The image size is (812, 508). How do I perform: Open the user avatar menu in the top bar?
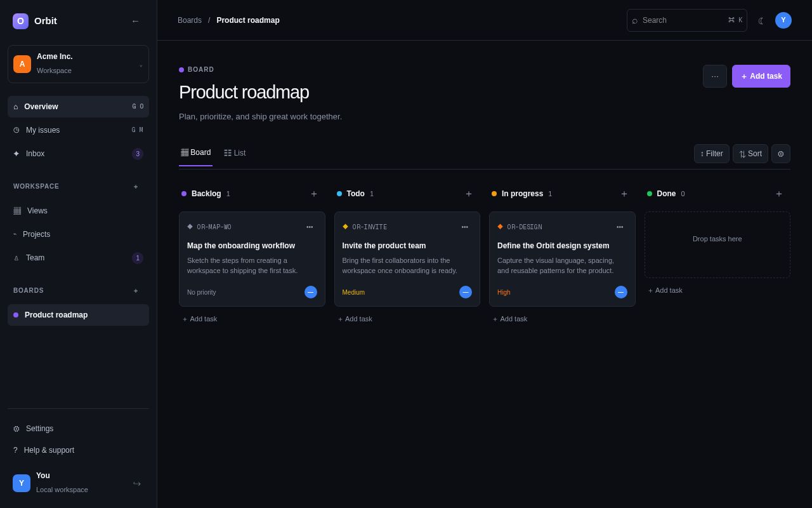click(783, 20)
